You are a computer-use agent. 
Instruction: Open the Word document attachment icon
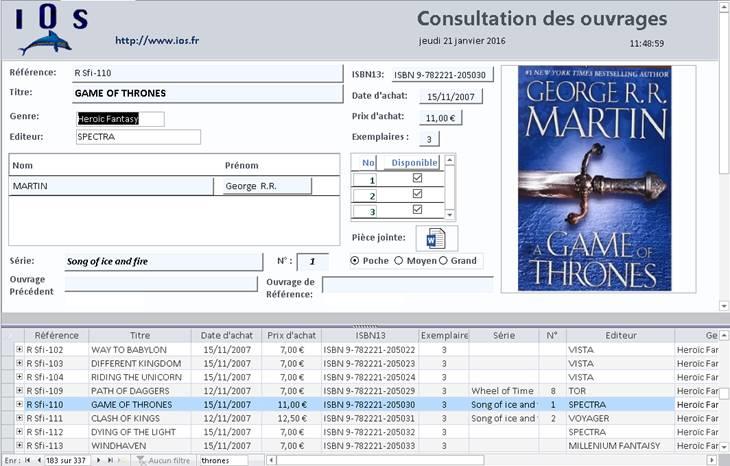[x=436, y=238]
